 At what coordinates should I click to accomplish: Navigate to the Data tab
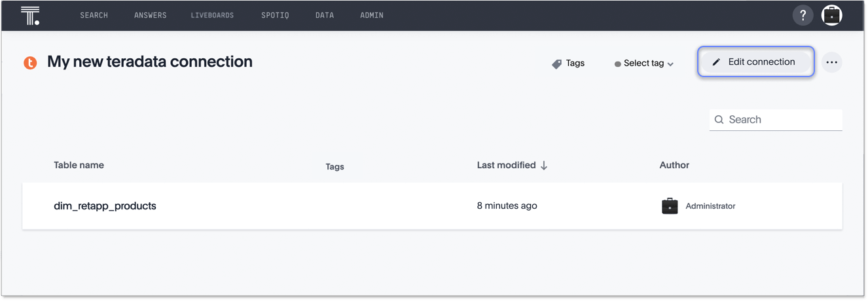tap(325, 15)
